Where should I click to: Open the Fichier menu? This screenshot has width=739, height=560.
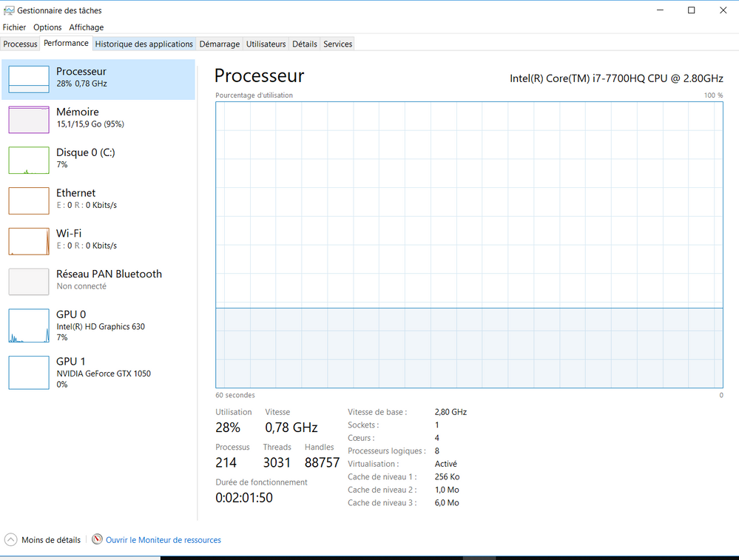(14, 27)
